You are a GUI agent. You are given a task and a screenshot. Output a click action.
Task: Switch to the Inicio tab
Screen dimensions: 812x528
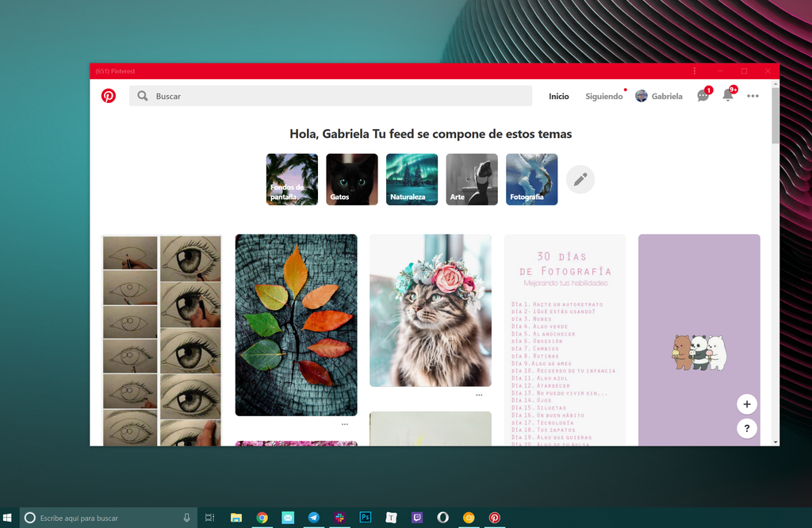pyautogui.click(x=558, y=96)
